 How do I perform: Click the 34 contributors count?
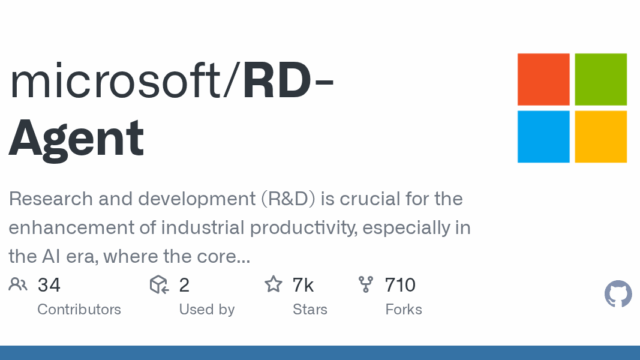tap(49, 285)
